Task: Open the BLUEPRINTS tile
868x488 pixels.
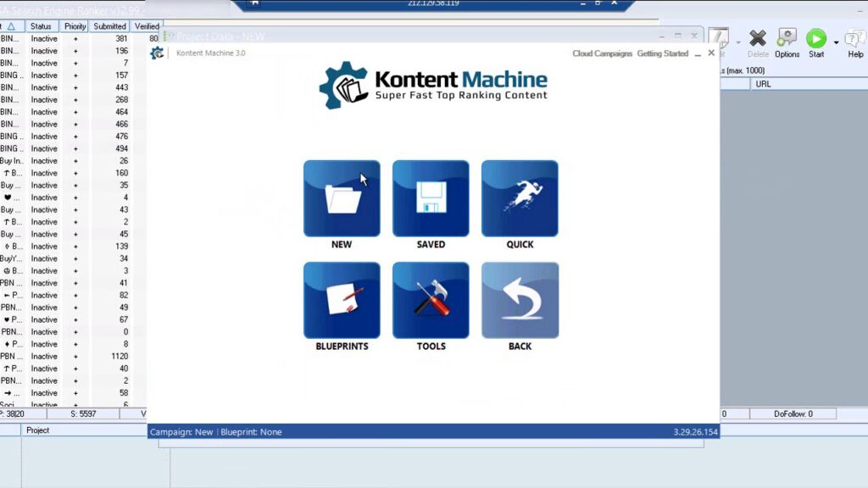Action: (x=342, y=301)
